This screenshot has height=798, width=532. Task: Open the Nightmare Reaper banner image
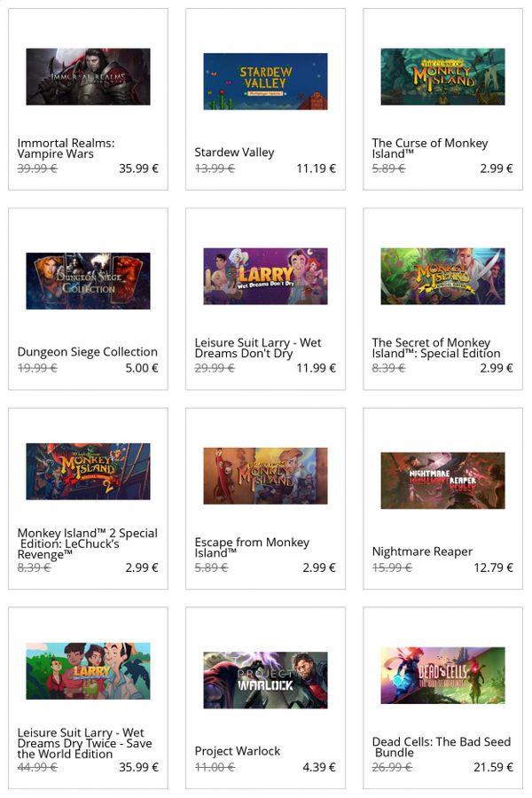[442, 481]
